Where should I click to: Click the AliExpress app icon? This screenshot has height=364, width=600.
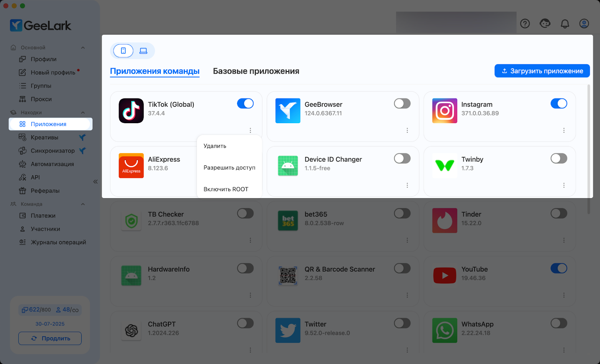click(131, 166)
